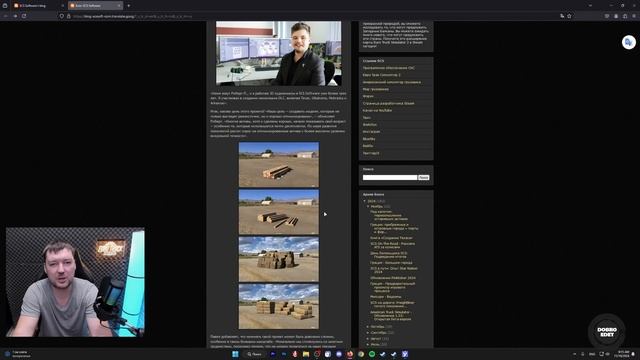Click the Поиск search button
Image resolution: width=640 pixels, height=360 pixels.
click(424, 178)
